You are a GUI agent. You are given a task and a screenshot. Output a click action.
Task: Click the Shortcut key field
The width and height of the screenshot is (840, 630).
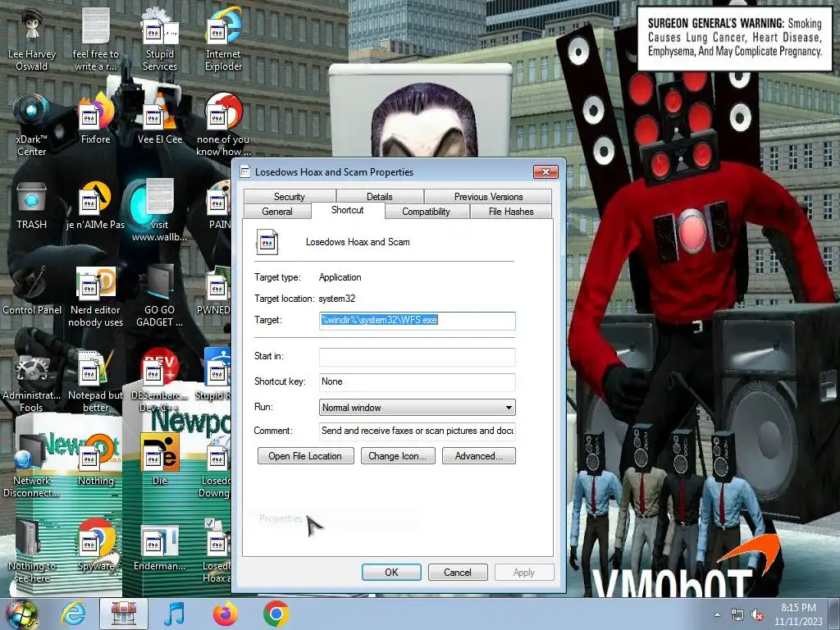(418, 382)
